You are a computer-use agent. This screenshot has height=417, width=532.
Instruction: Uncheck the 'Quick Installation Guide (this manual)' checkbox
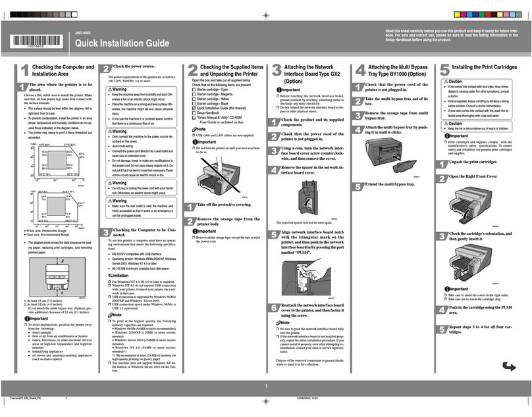[194, 108]
